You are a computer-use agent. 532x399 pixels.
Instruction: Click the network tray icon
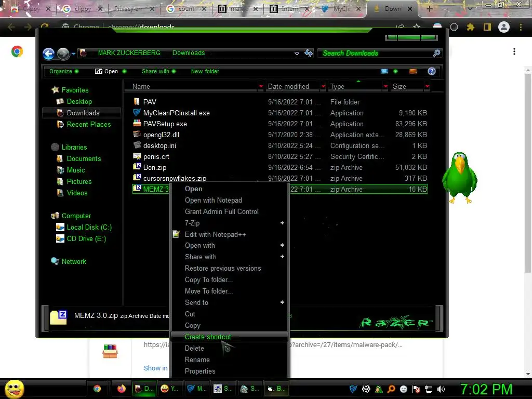429,389
